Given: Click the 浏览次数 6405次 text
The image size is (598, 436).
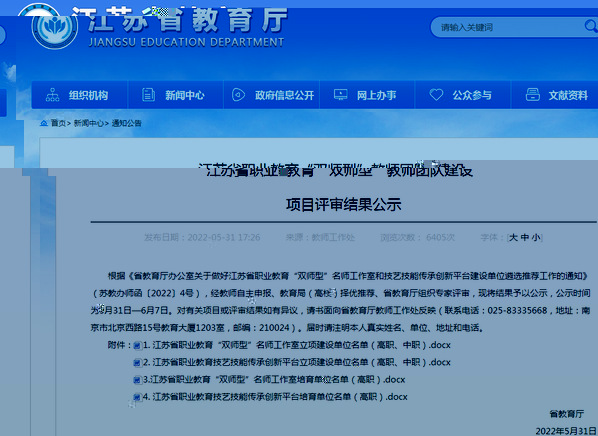Looking at the screenshot, I should coord(417,238).
